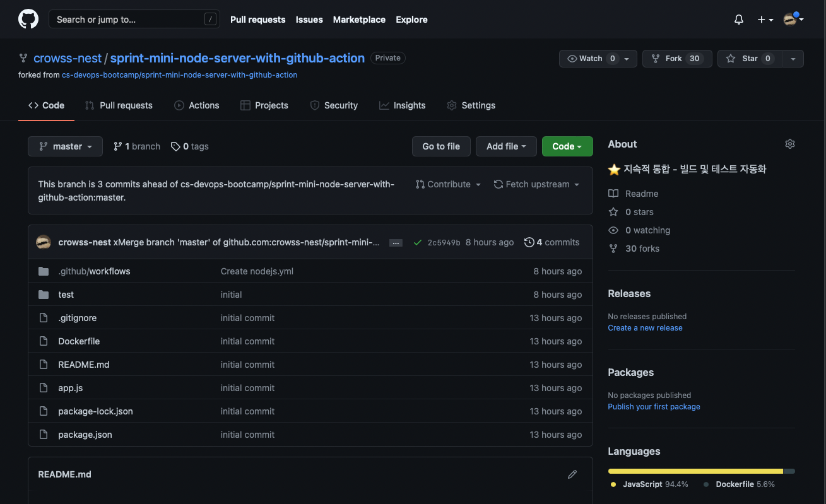The width and height of the screenshot is (826, 504).
Task: Open the package-lock.json file
Action: (95, 411)
